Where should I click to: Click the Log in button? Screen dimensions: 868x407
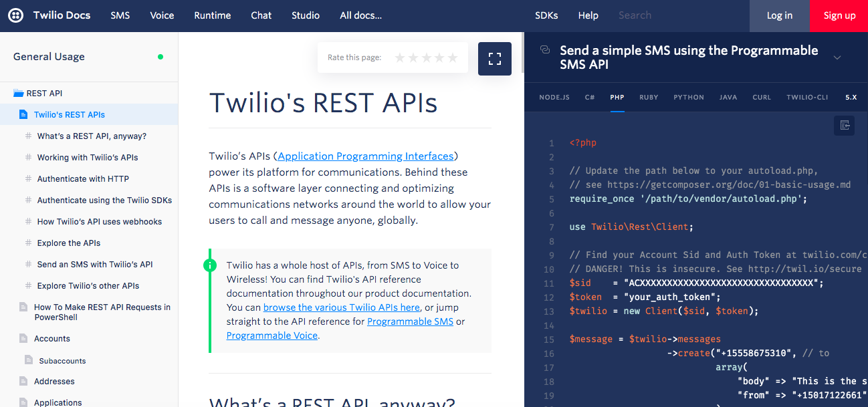tap(780, 16)
